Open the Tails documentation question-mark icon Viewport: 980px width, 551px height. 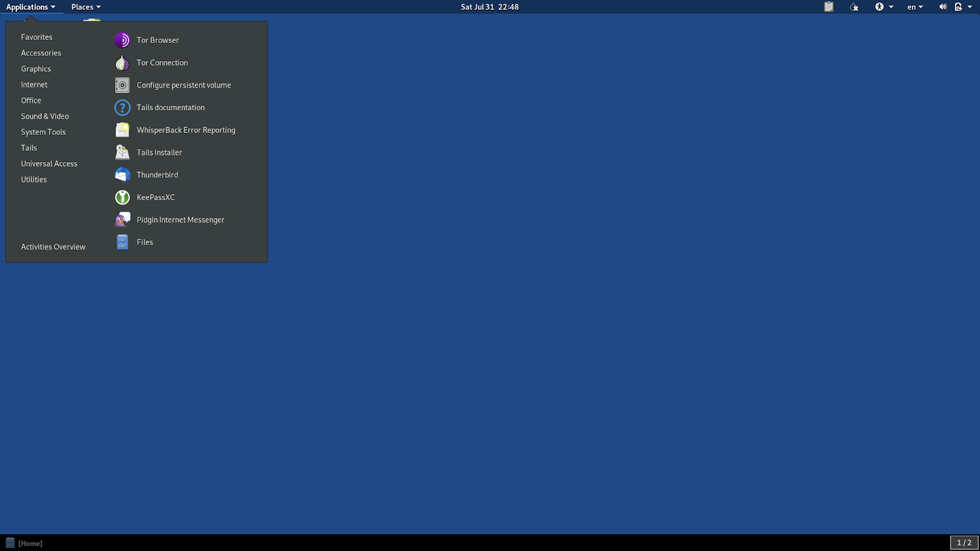pos(123,108)
